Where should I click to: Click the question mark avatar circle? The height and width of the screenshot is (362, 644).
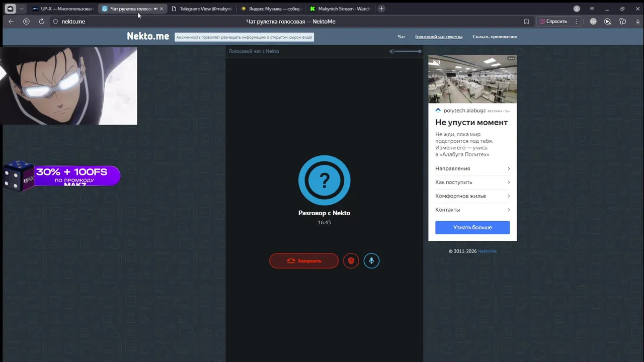coord(325,180)
